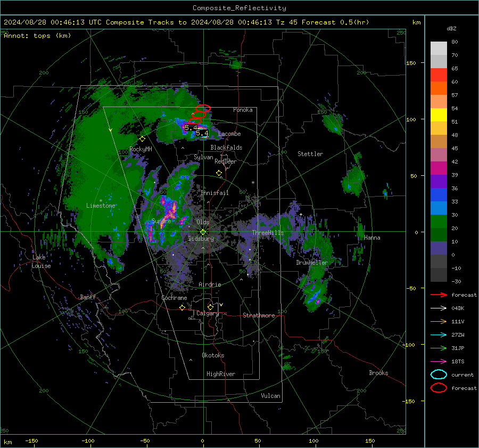
Task: Click the UTC timestamp header line
Action: [186, 22]
